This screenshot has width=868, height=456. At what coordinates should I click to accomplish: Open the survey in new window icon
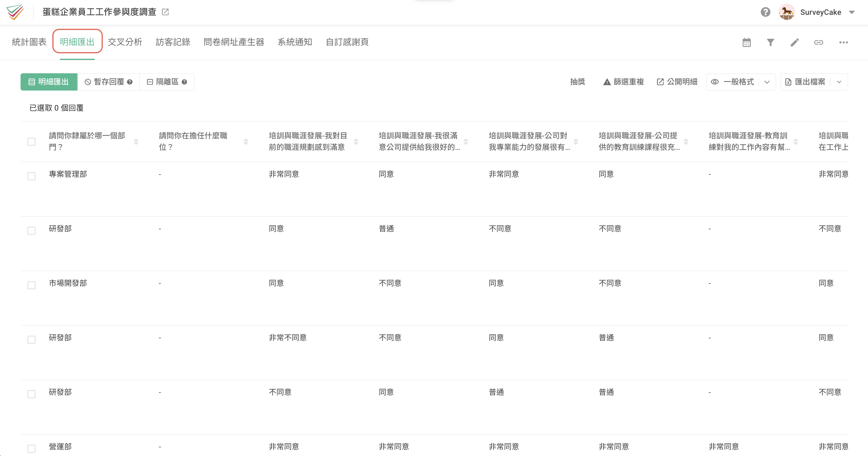(165, 12)
